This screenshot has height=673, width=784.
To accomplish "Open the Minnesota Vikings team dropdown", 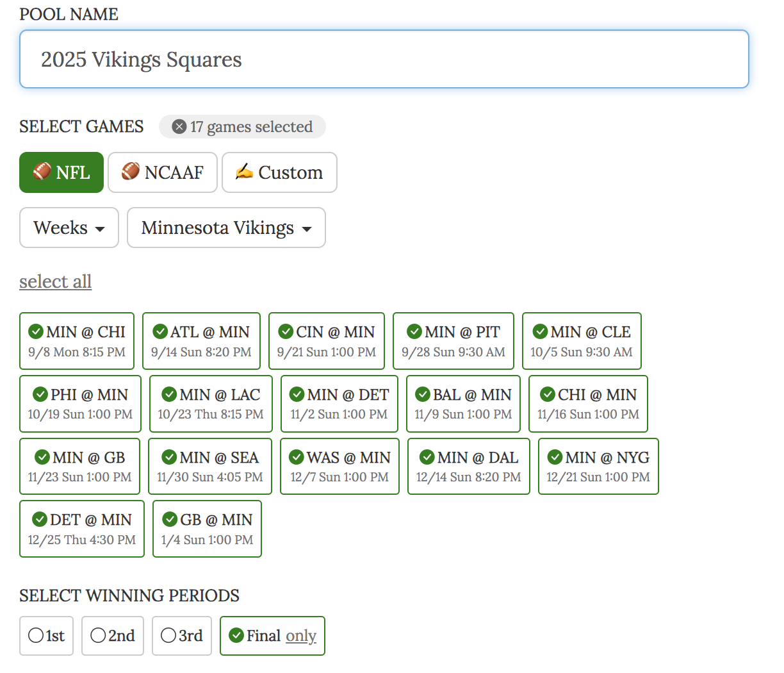I will 226,228.
